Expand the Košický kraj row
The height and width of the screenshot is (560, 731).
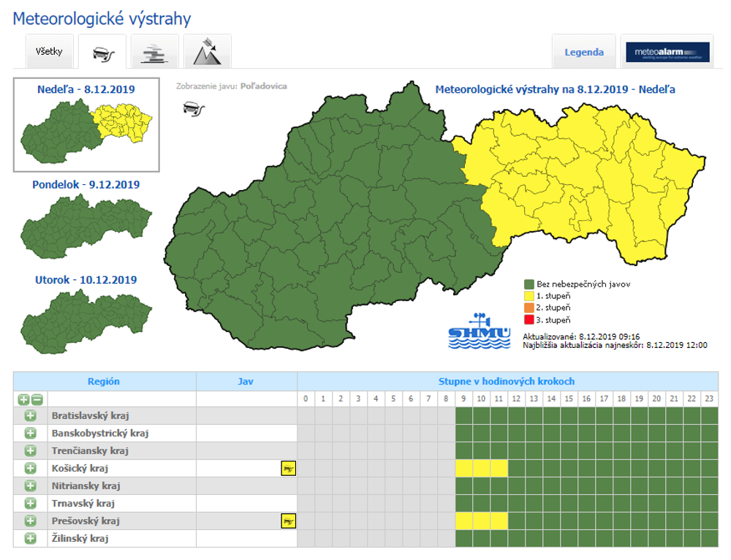(31, 469)
